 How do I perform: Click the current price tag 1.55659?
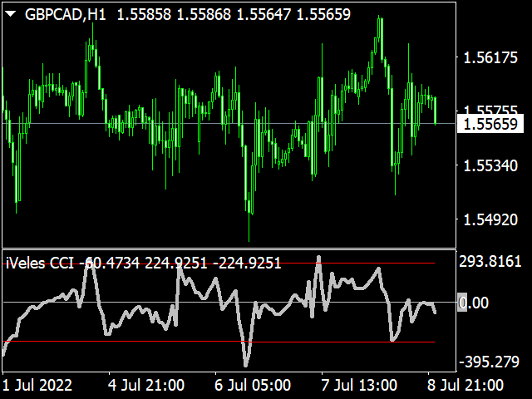click(x=490, y=124)
